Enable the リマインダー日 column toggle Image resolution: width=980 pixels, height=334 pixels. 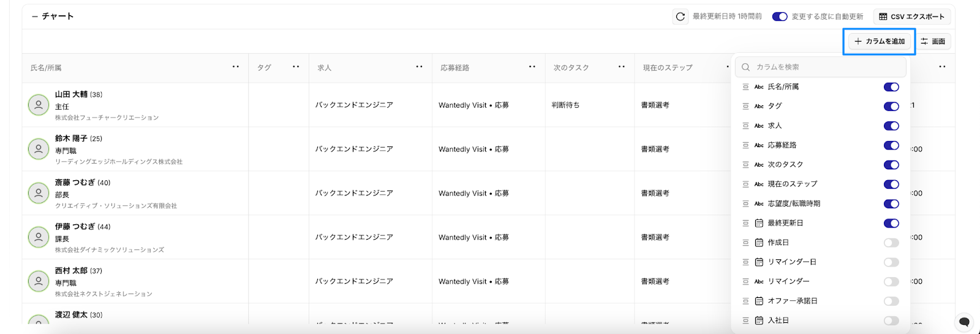point(891,262)
